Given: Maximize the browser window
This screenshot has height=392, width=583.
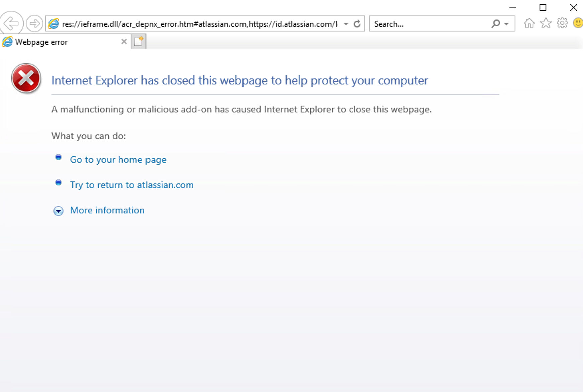Looking at the screenshot, I should pyautogui.click(x=543, y=8).
